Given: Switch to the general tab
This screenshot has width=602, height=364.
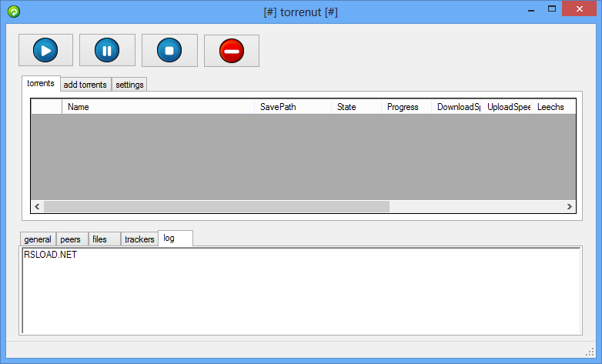Looking at the screenshot, I should pos(38,239).
